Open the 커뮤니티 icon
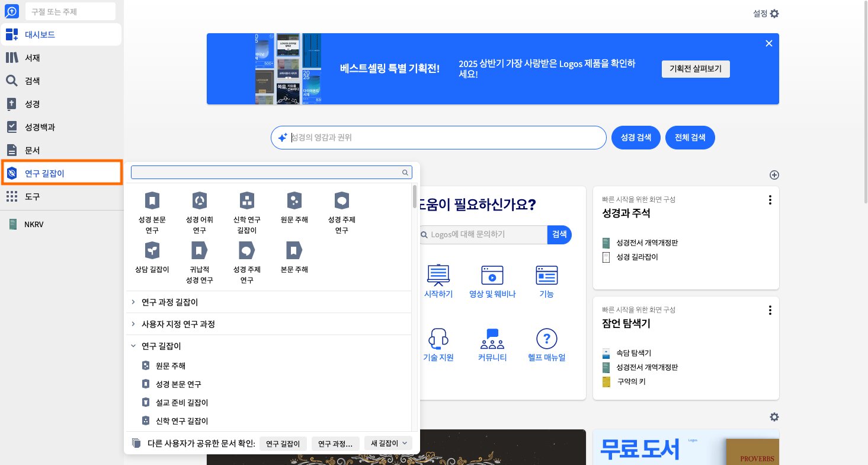Viewport: 868px width, 465px height. point(492,345)
